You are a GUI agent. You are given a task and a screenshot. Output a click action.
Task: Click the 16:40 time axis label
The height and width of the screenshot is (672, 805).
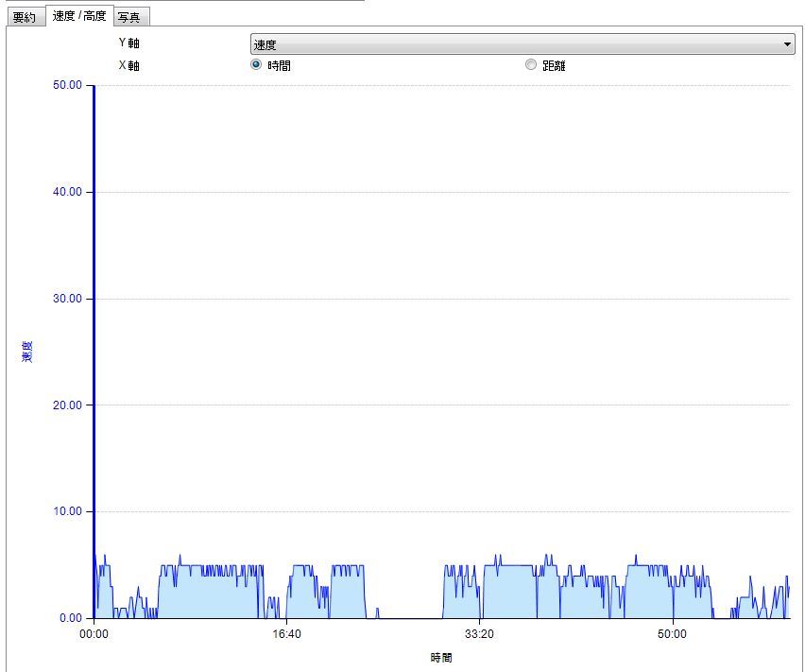[x=286, y=634]
